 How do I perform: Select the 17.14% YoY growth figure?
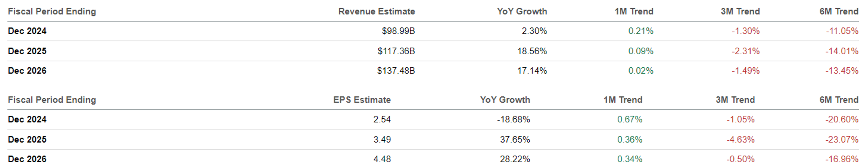(x=532, y=71)
